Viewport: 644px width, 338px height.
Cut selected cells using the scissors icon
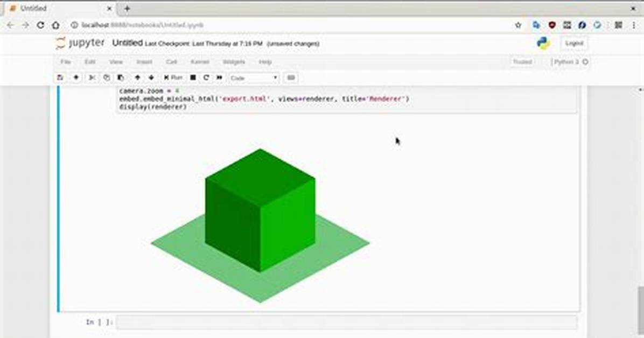coord(92,78)
